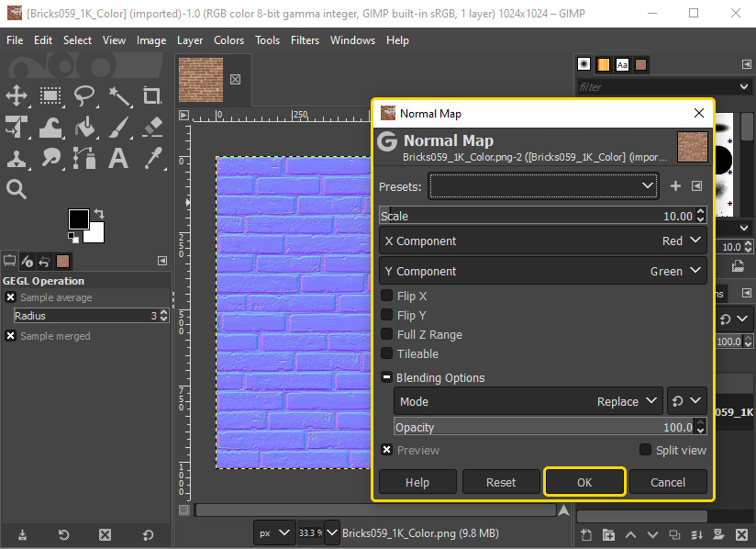Select the Warp Transform tool
Image resolution: width=756 pixels, height=549 pixels.
coord(50,127)
